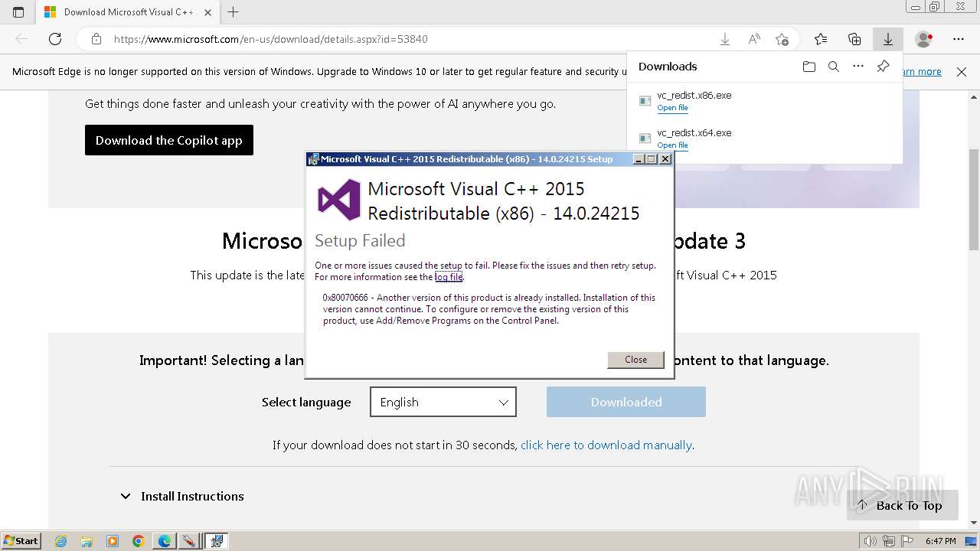
Task: Open Action Center flag tray icon
Action: point(907,541)
